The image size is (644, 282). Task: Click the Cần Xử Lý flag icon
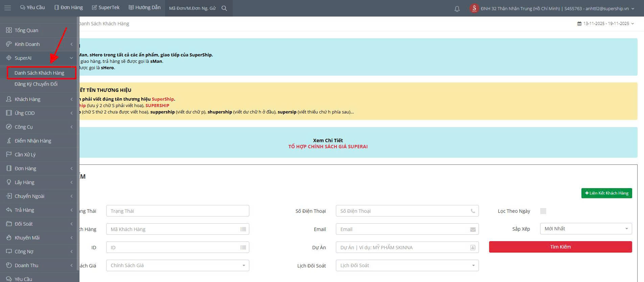click(9, 155)
